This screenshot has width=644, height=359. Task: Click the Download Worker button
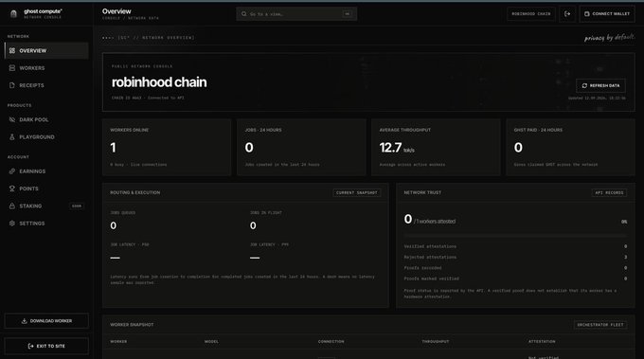46,321
